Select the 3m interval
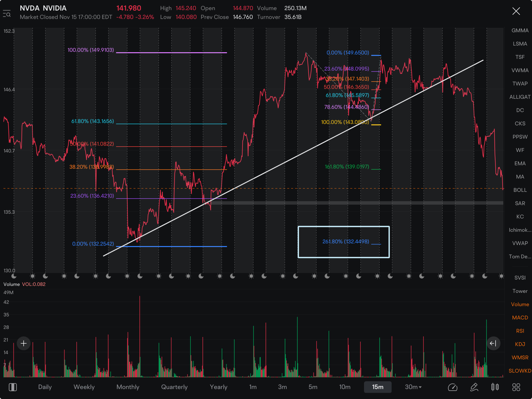The image size is (532, 399). [x=283, y=387]
